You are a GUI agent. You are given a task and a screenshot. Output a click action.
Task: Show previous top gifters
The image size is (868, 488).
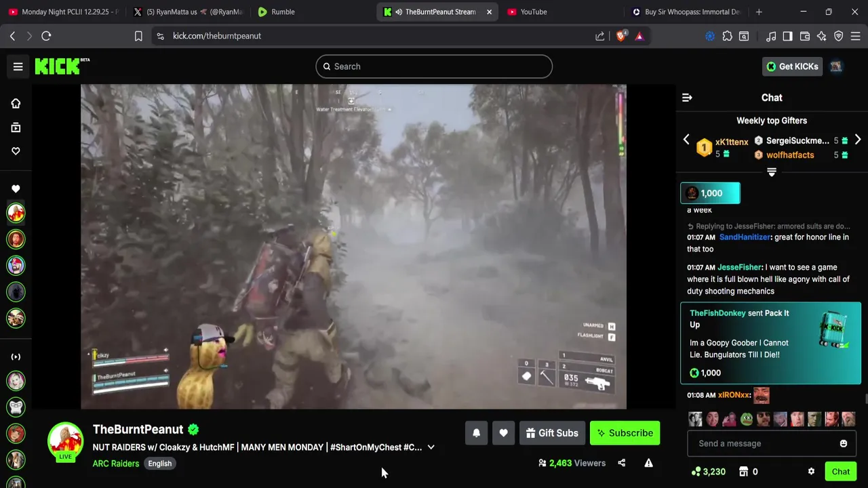[x=686, y=140]
